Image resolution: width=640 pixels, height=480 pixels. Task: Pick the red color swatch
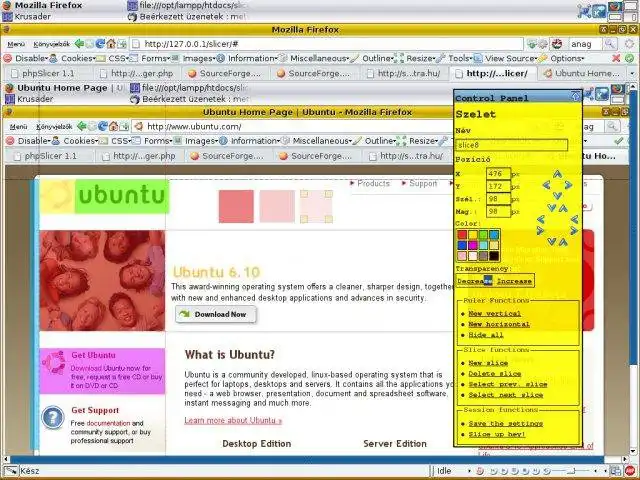point(462,234)
